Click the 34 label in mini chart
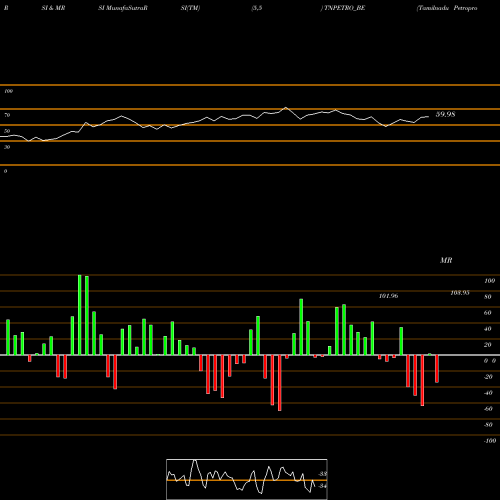 pos(322,486)
